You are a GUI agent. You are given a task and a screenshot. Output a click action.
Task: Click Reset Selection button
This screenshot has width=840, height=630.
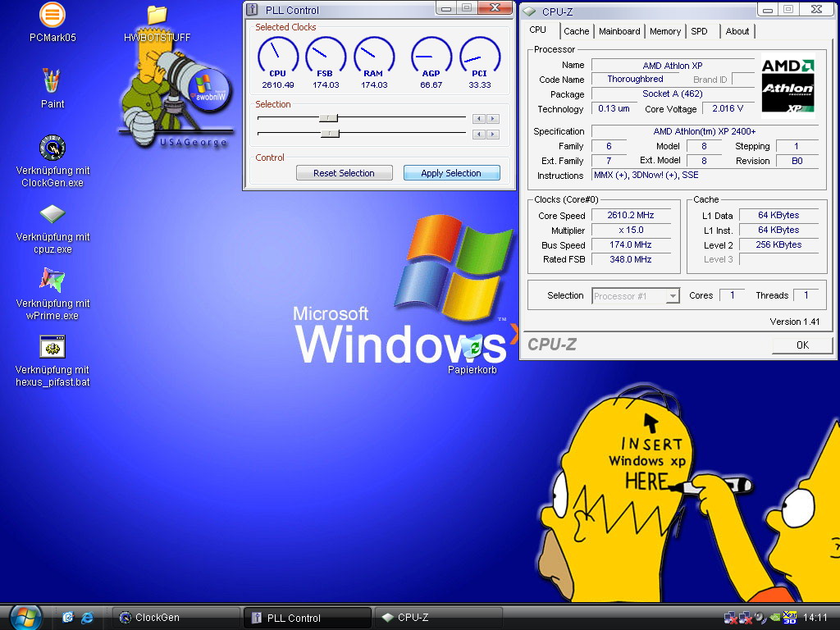click(x=344, y=173)
